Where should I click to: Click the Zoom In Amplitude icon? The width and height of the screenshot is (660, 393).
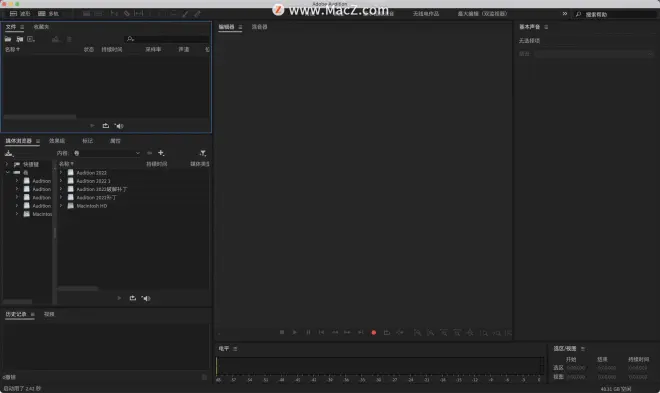coord(417,333)
